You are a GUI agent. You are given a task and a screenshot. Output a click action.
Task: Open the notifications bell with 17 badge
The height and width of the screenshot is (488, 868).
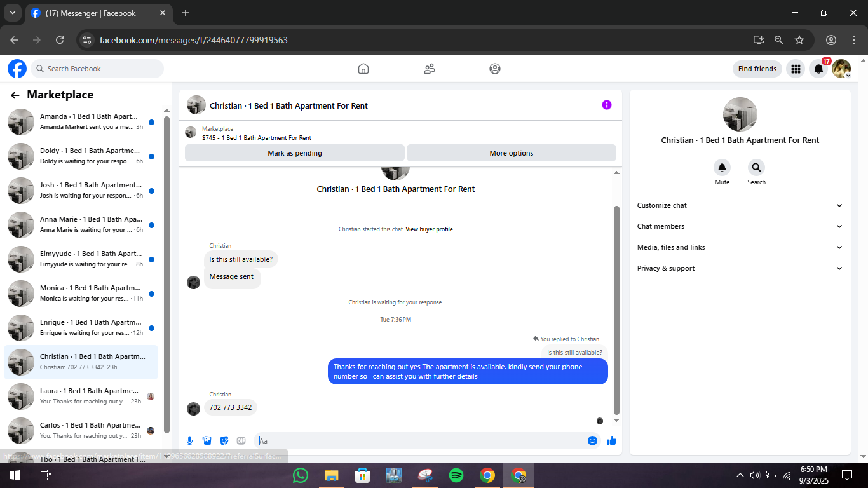(818, 69)
